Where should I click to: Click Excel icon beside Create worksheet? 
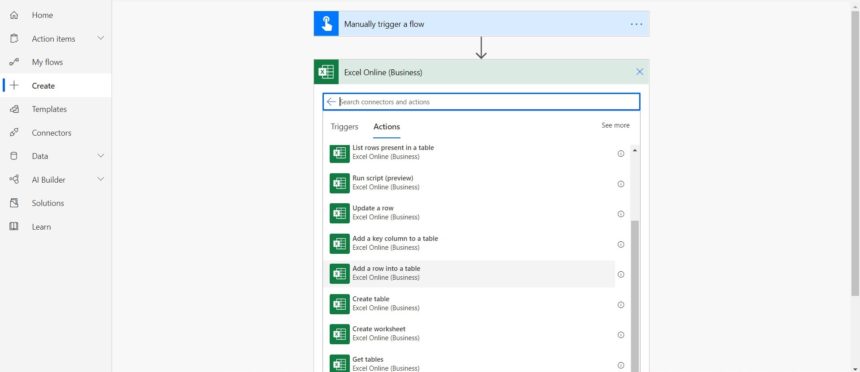(x=340, y=334)
